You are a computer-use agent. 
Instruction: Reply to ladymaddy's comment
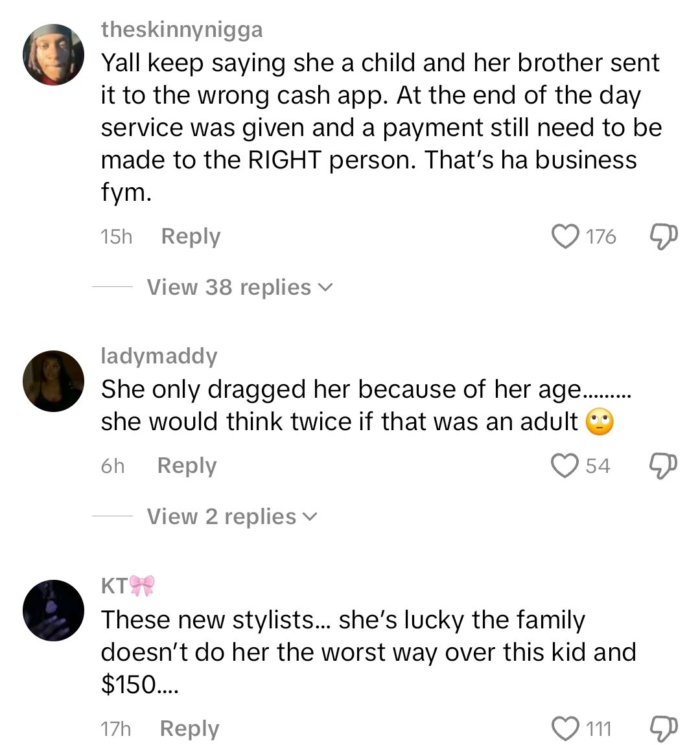click(187, 466)
